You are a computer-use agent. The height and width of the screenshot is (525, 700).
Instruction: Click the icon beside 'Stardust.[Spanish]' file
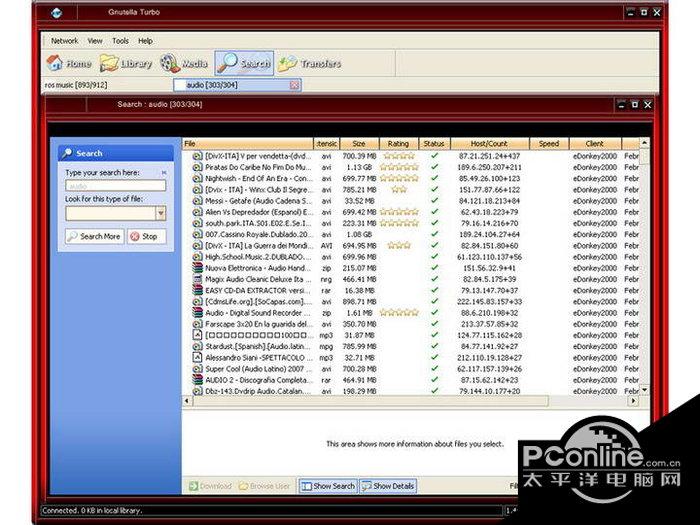[197, 346]
